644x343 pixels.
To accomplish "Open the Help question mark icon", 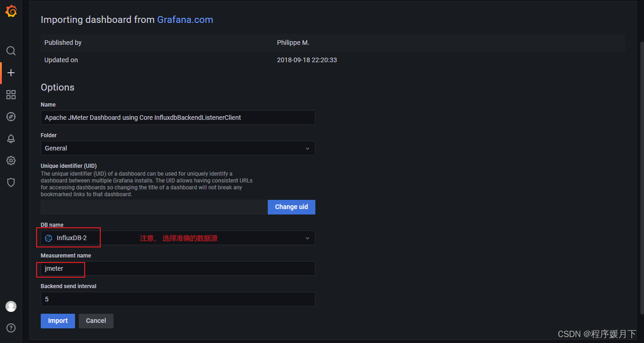I will pos(11,328).
